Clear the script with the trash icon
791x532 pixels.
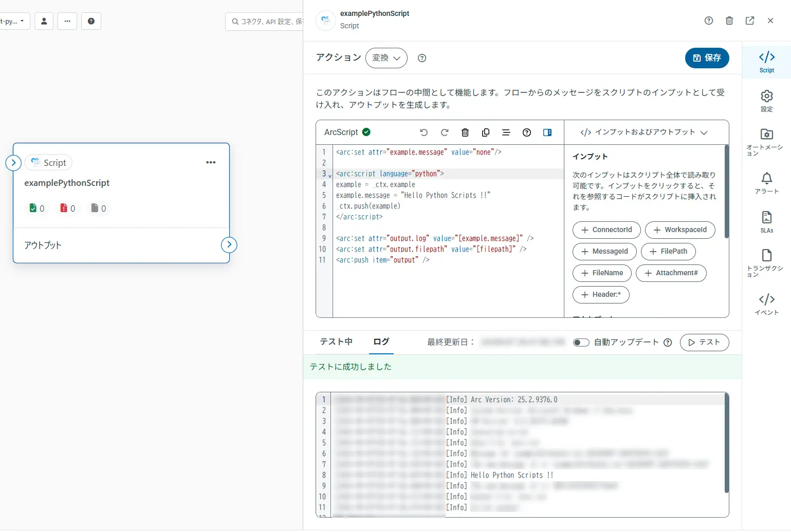[x=465, y=132]
